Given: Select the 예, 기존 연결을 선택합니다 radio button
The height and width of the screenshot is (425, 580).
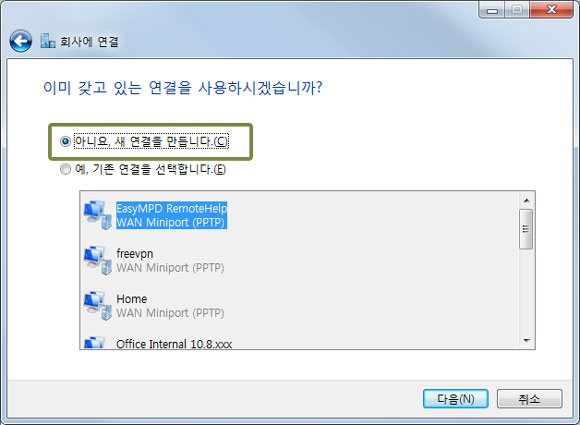Looking at the screenshot, I should pyautogui.click(x=65, y=169).
